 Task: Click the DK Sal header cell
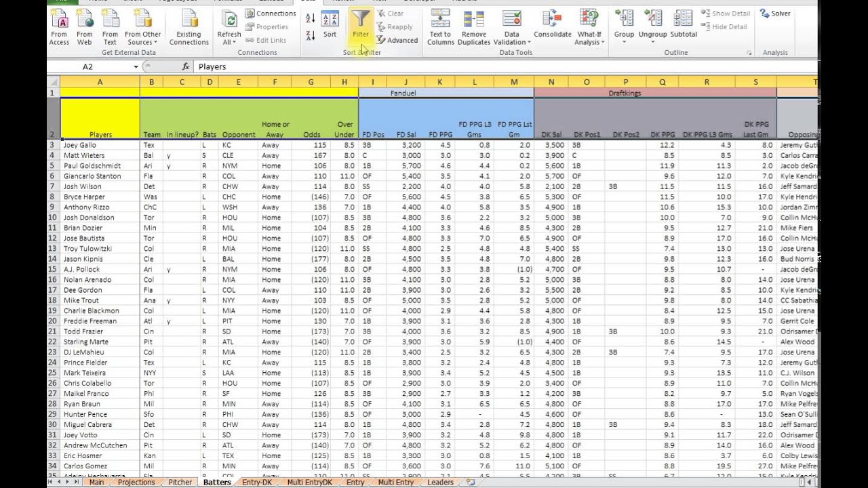[551, 119]
